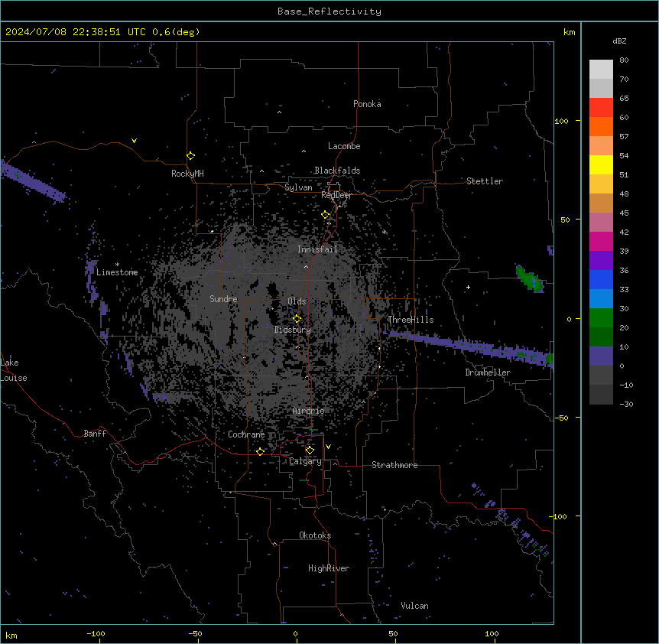This screenshot has width=659, height=644.
Task: Select the Calgary city label
Action: click(306, 461)
